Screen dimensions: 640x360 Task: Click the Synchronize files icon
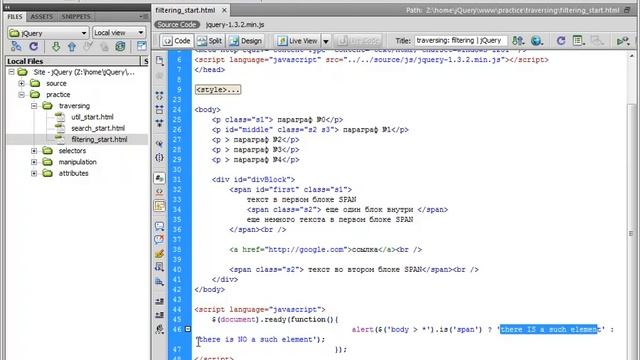point(120,46)
